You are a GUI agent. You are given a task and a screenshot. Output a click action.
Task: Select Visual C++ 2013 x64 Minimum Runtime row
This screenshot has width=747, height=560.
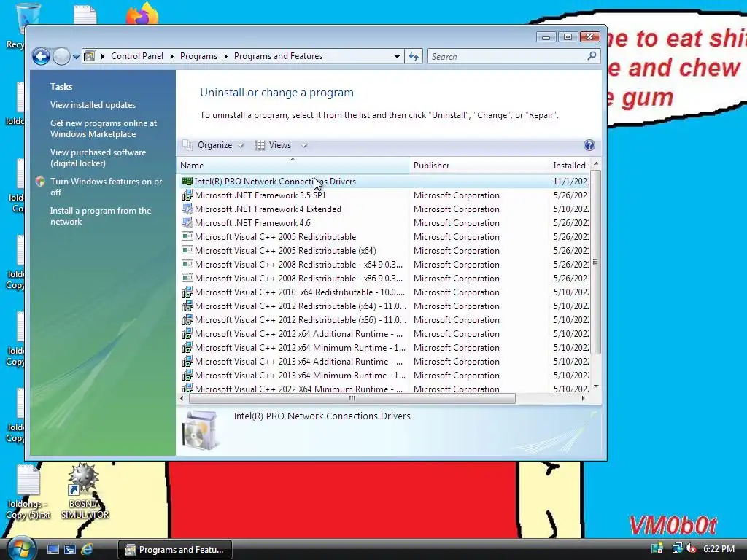point(385,376)
